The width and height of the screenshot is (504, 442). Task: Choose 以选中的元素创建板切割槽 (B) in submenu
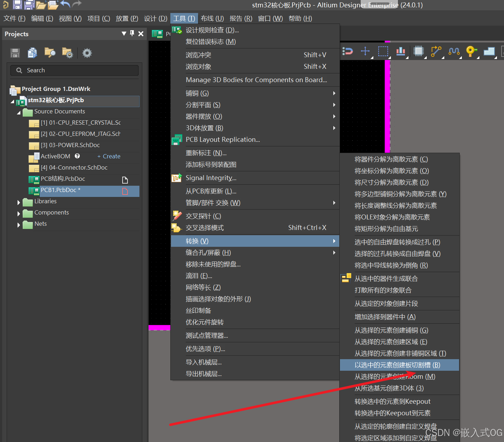[x=400, y=365]
